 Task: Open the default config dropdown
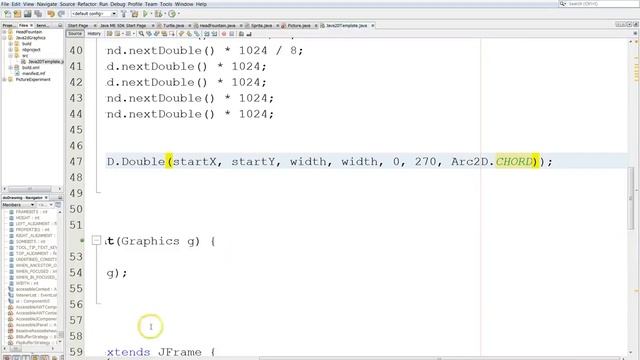click(x=113, y=14)
